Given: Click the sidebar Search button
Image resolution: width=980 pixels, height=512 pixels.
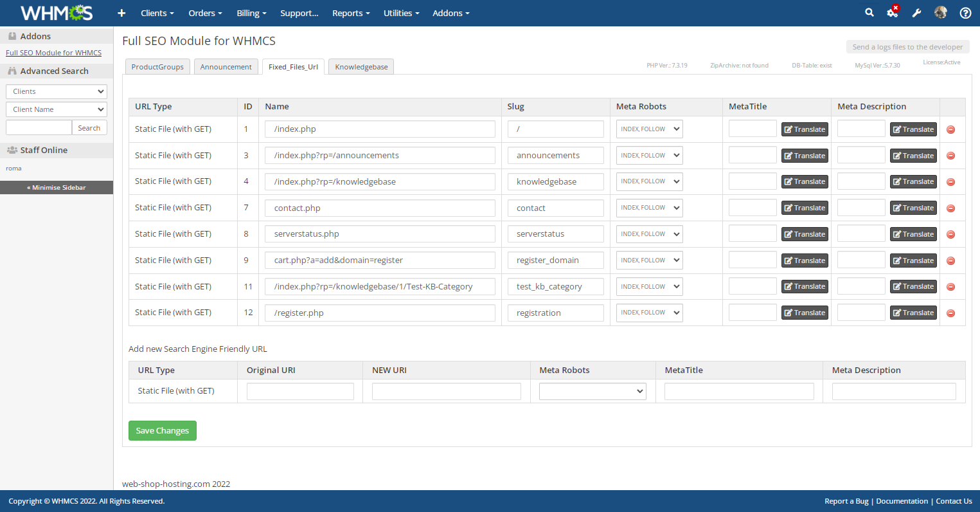Looking at the screenshot, I should pyautogui.click(x=89, y=128).
